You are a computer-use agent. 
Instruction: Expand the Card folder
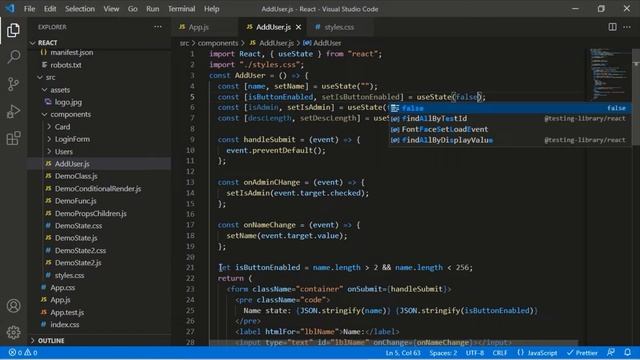(x=99, y=127)
